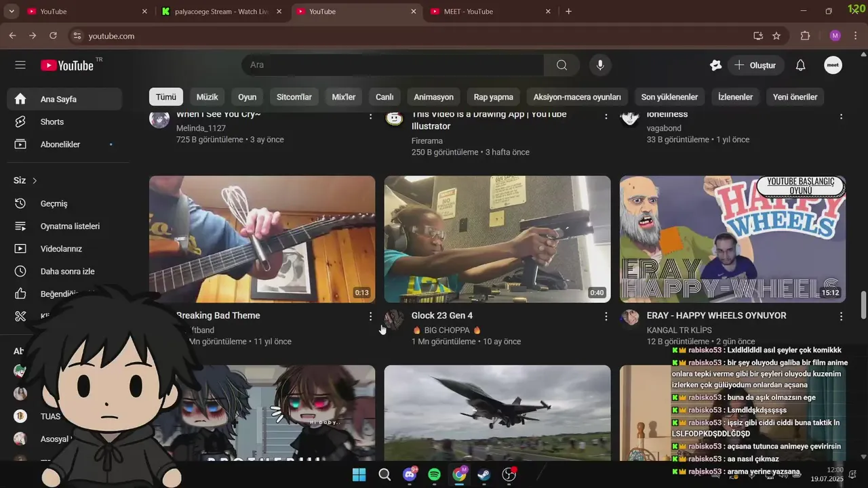
Task: Open more options for When I See You Cry
Action: click(x=370, y=117)
